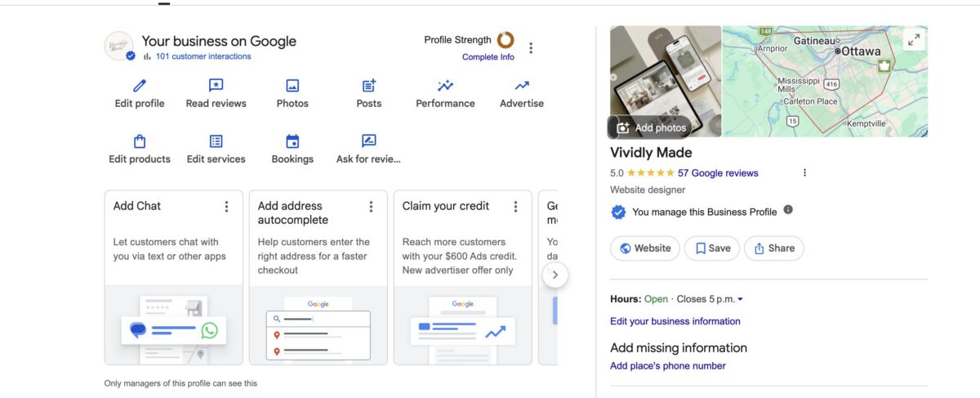Open the Advertise trend arrow icon

(x=522, y=86)
